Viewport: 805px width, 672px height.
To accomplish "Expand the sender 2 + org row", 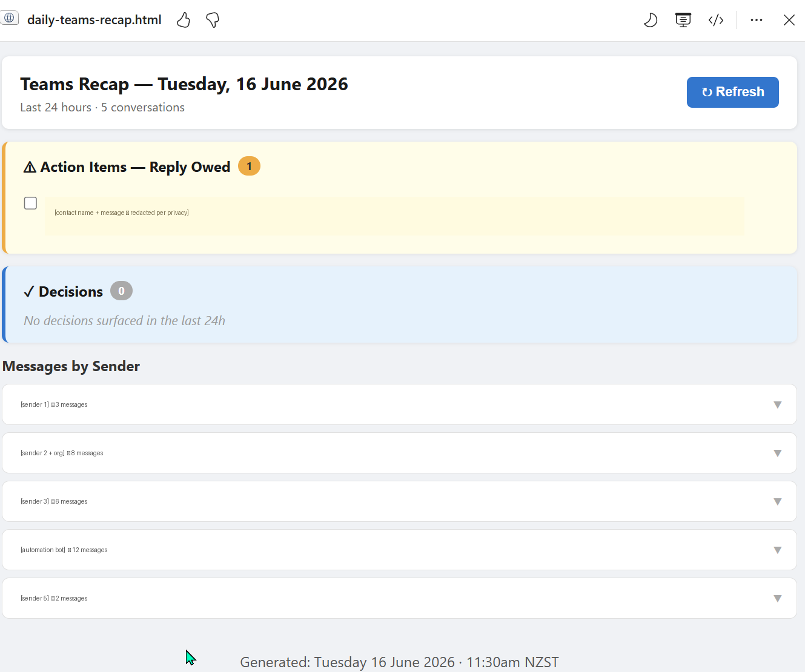I will point(399,453).
